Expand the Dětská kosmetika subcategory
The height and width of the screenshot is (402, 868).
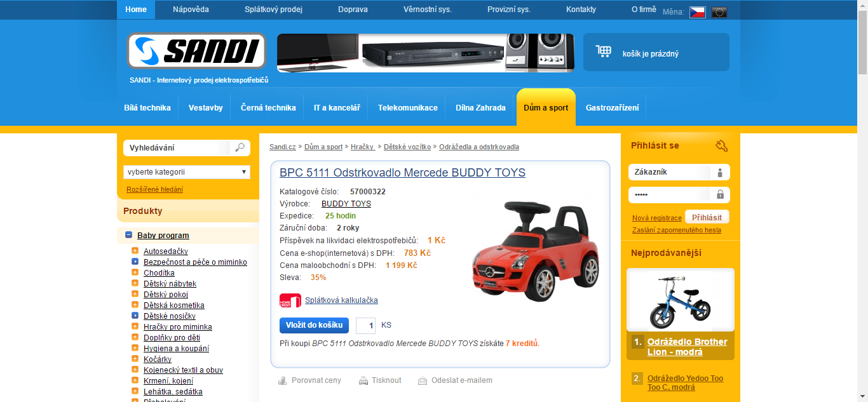135,305
